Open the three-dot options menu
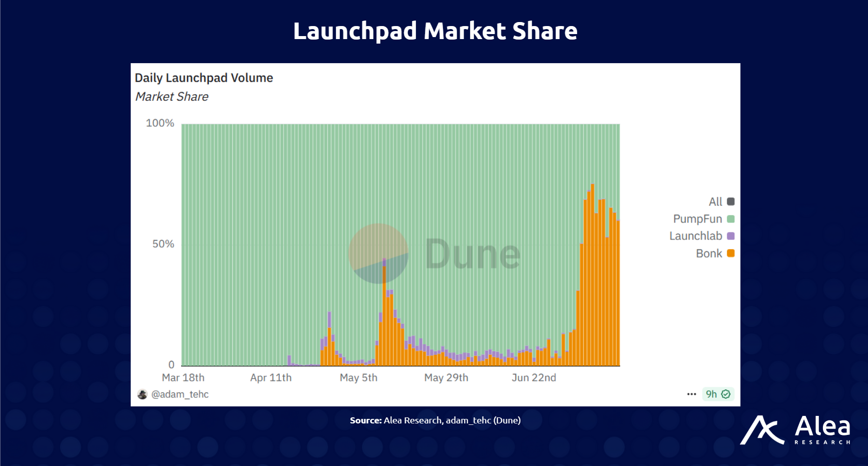Image resolution: width=868 pixels, height=466 pixels. [x=692, y=394]
